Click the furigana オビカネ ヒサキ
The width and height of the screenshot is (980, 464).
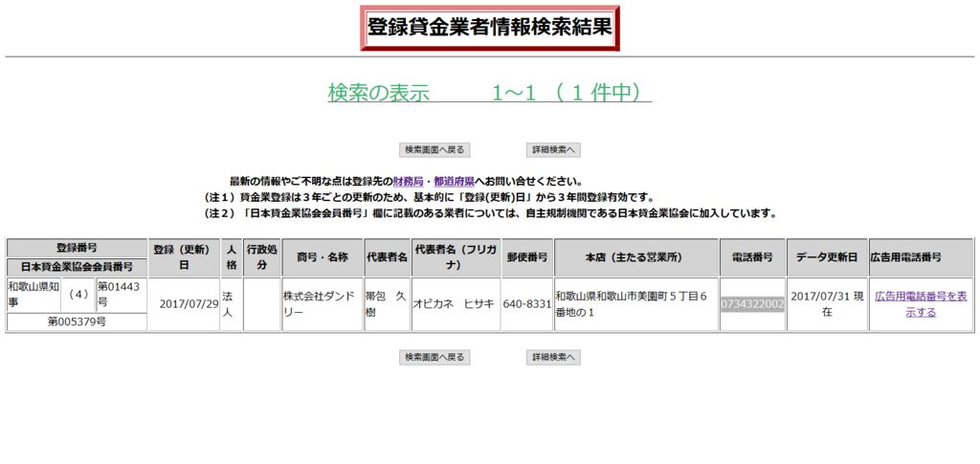pos(453,304)
